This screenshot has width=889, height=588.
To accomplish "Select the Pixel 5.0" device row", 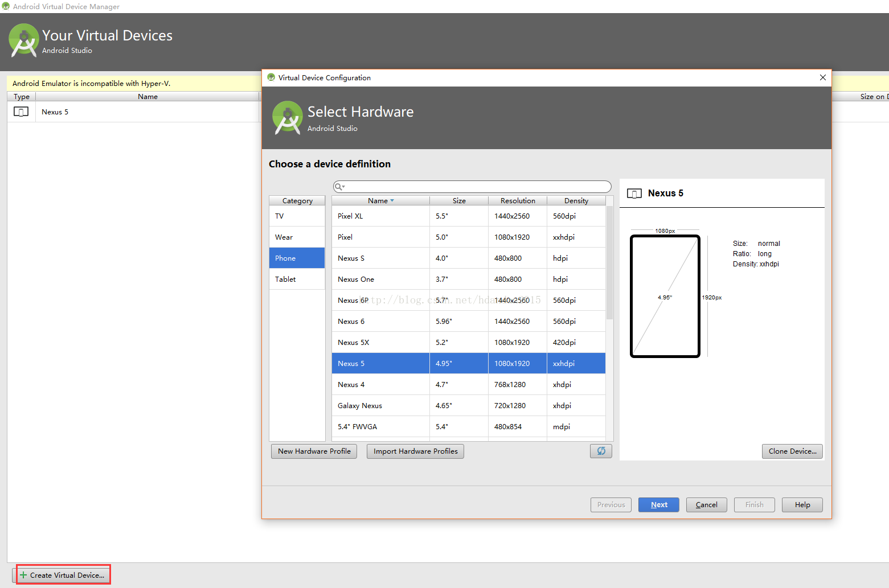I will pos(469,237).
